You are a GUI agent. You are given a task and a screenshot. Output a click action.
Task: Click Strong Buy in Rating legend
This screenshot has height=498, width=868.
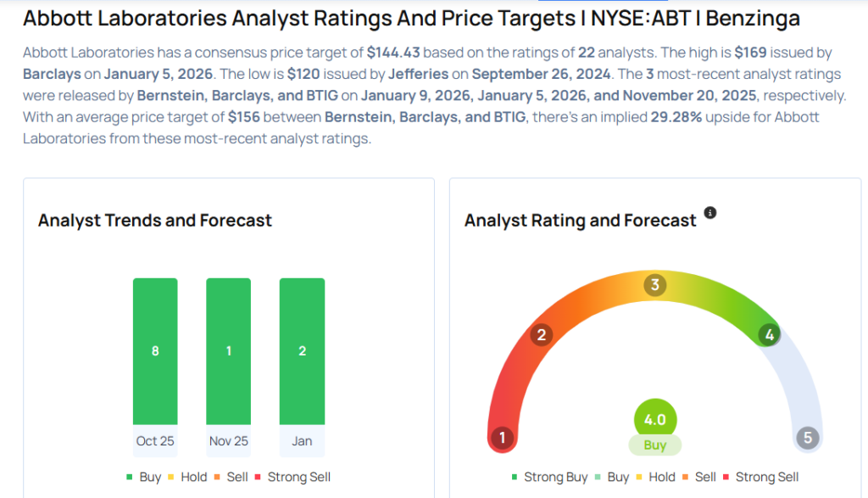[x=549, y=477]
